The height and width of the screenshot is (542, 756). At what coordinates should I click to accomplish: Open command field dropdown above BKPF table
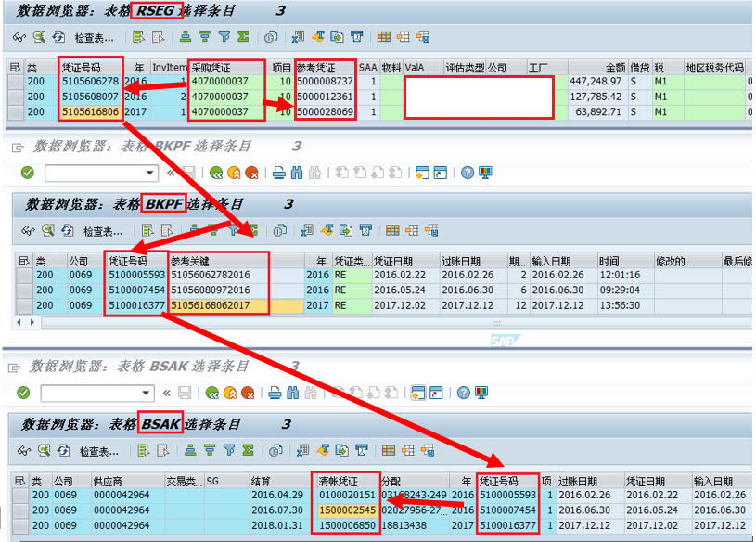point(150,173)
